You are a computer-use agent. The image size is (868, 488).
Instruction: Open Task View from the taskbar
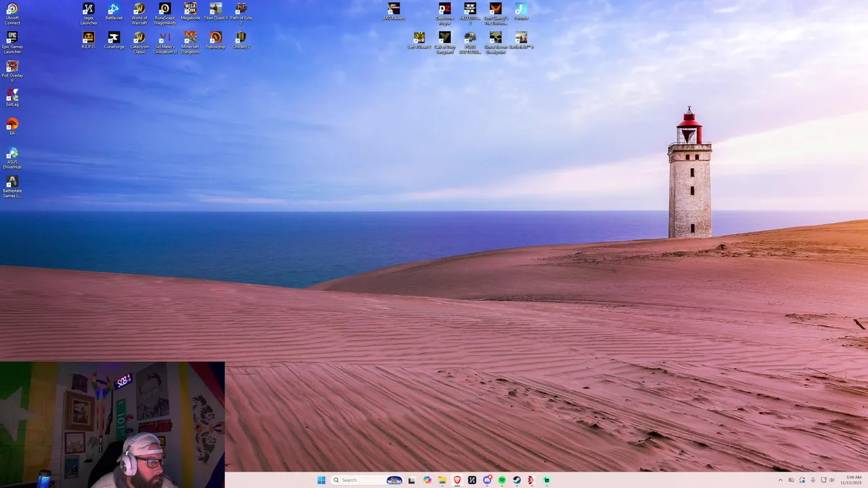[x=411, y=480]
